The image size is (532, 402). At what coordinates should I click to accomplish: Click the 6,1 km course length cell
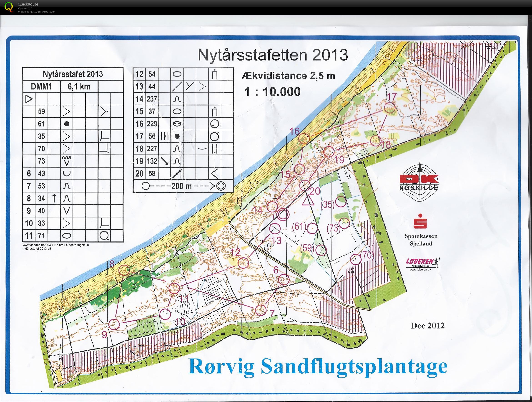[x=79, y=86]
